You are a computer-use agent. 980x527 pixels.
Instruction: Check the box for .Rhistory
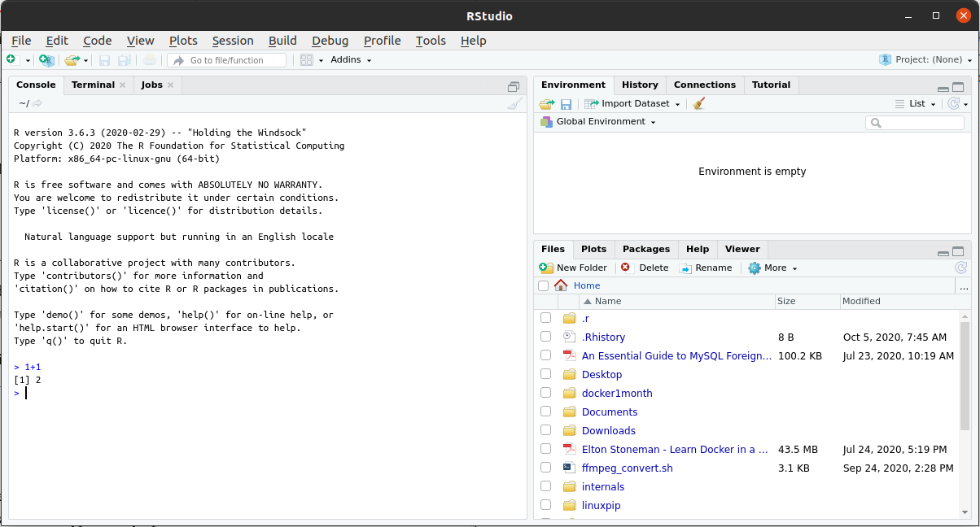coord(545,337)
